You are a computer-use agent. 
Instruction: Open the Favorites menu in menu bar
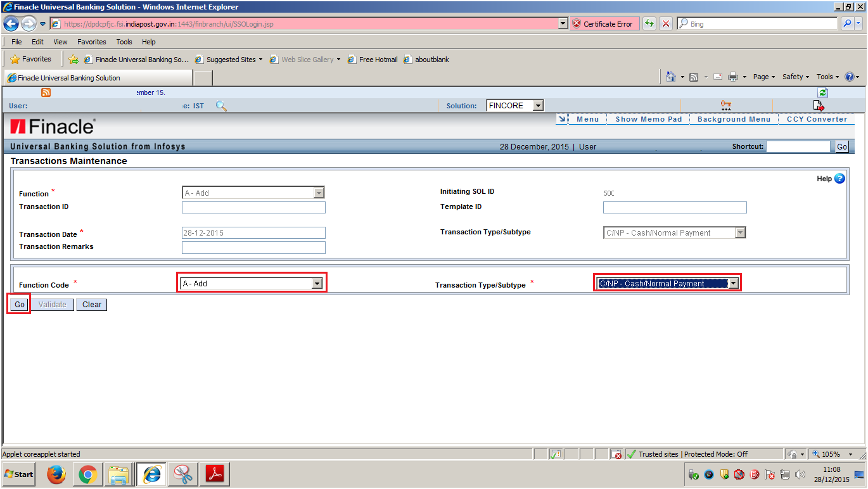[x=92, y=42]
